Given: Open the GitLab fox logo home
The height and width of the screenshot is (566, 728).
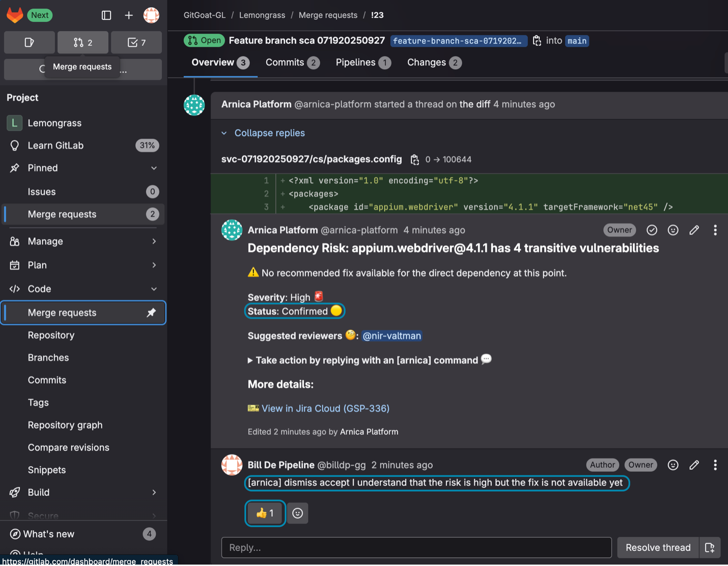Looking at the screenshot, I should (x=15, y=15).
